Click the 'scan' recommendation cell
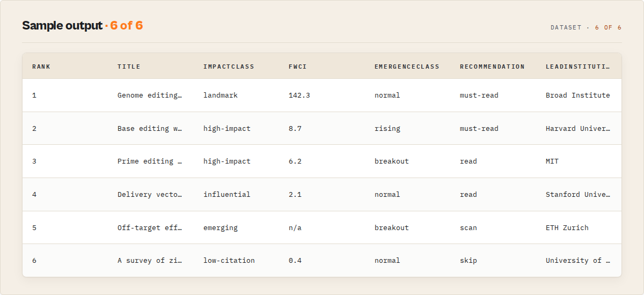This screenshot has height=295, width=644. [x=469, y=228]
